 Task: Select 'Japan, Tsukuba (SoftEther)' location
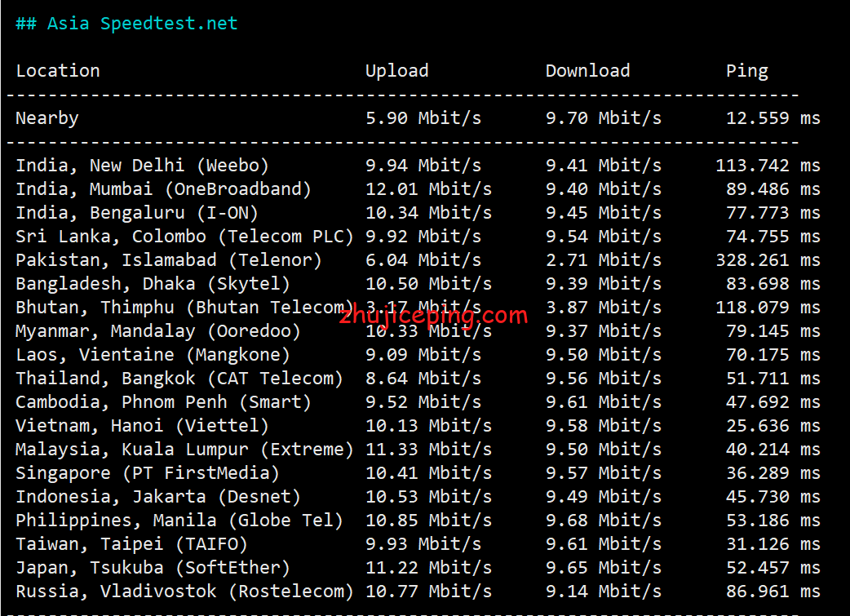point(153,569)
